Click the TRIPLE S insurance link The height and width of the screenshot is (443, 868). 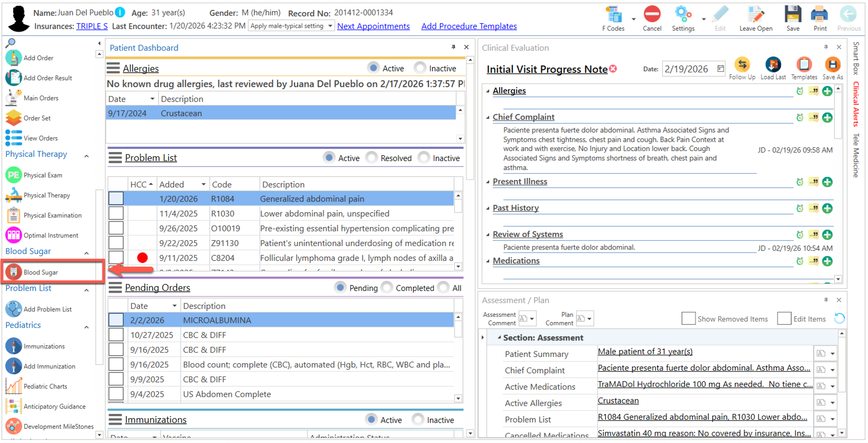coord(92,26)
